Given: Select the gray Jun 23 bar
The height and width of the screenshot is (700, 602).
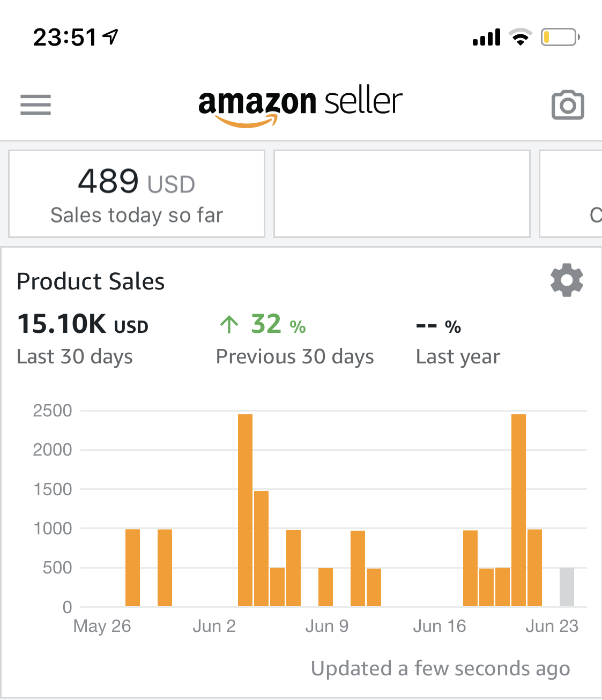Looking at the screenshot, I should [567, 587].
